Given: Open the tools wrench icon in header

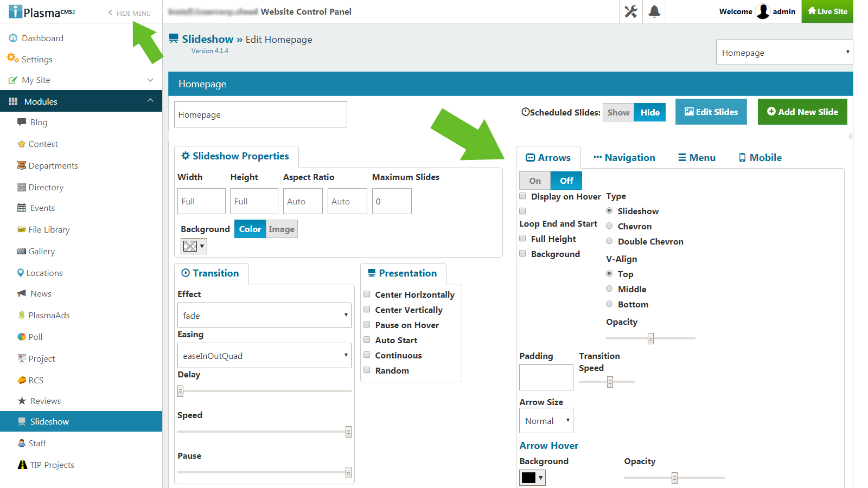Looking at the screenshot, I should click(x=631, y=11).
